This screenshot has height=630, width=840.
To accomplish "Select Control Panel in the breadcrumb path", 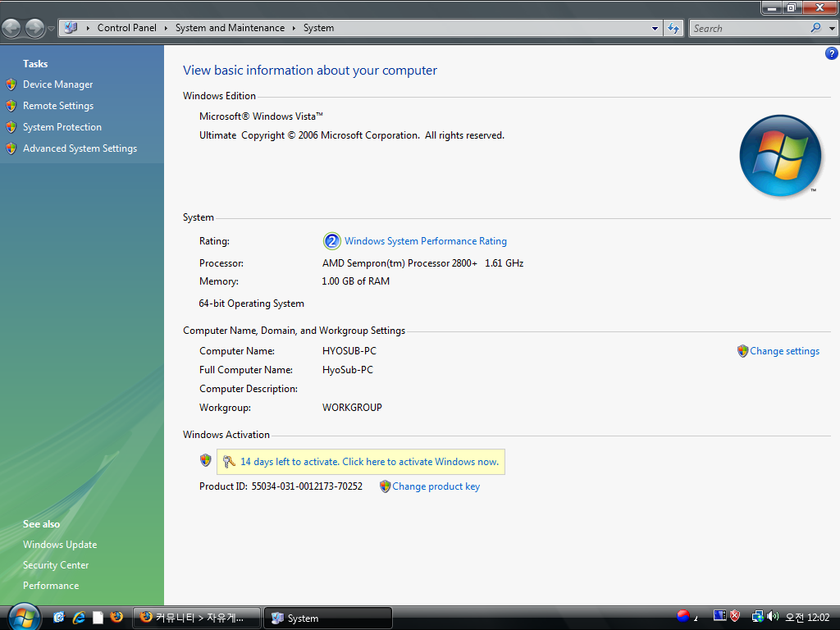I will coord(126,28).
